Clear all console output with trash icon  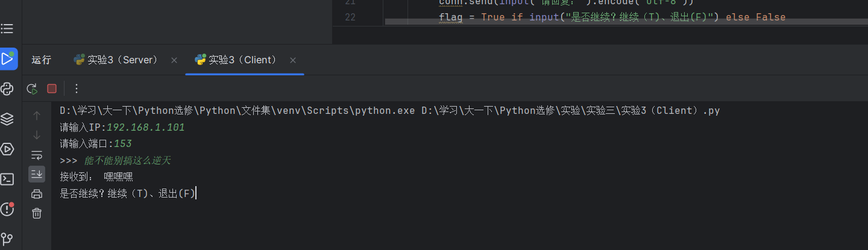(x=37, y=213)
